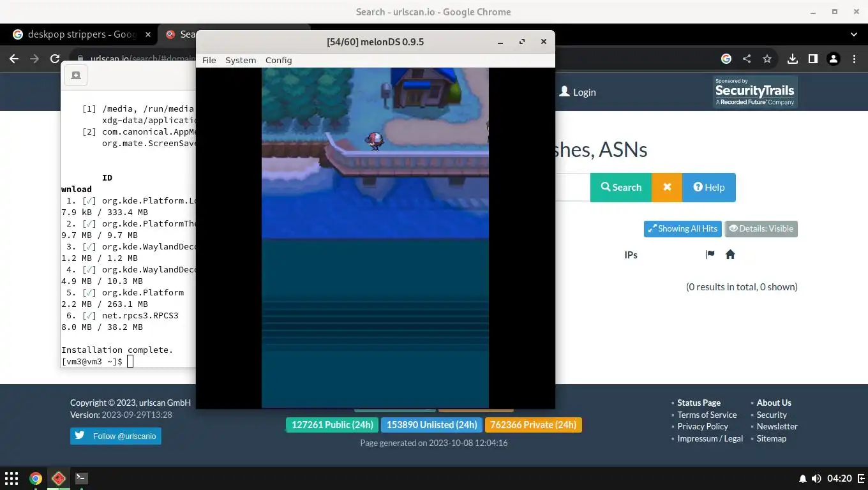Image resolution: width=868 pixels, height=490 pixels.
Task: Click the '762366 Private (24h)' badge
Action: tap(534, 425)
